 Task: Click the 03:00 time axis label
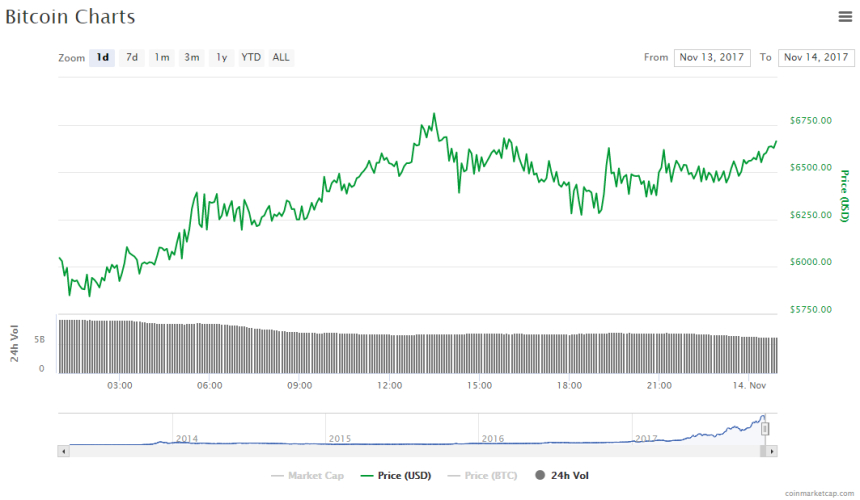coord(120,385)
